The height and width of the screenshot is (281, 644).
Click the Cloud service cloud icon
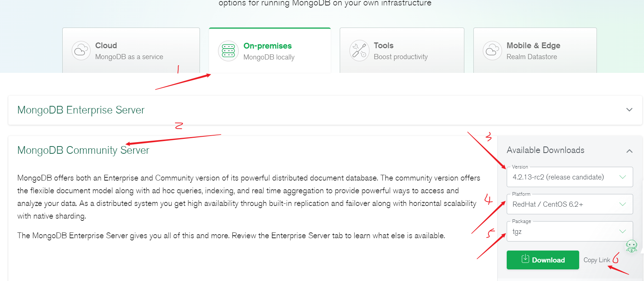coord(81,51)
